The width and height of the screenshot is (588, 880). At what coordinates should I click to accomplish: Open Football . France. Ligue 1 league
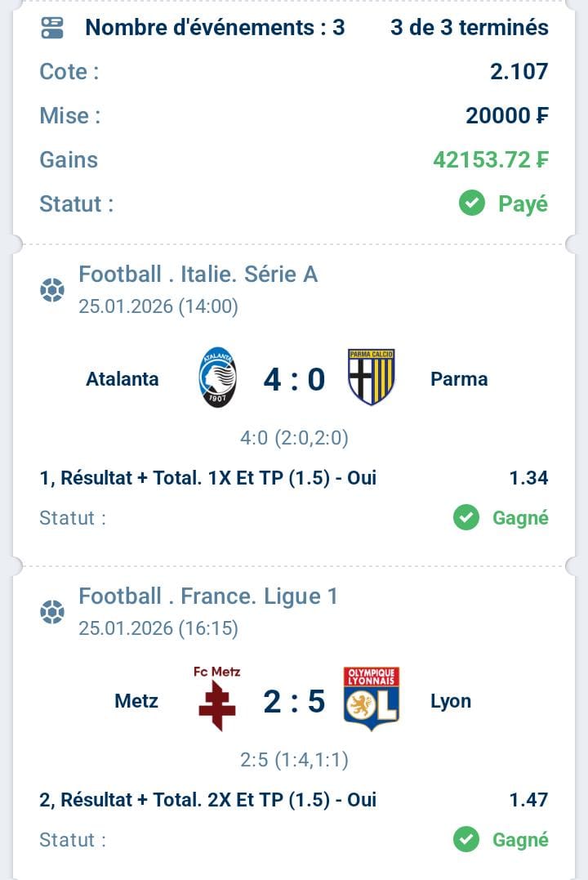click(208, 596)
